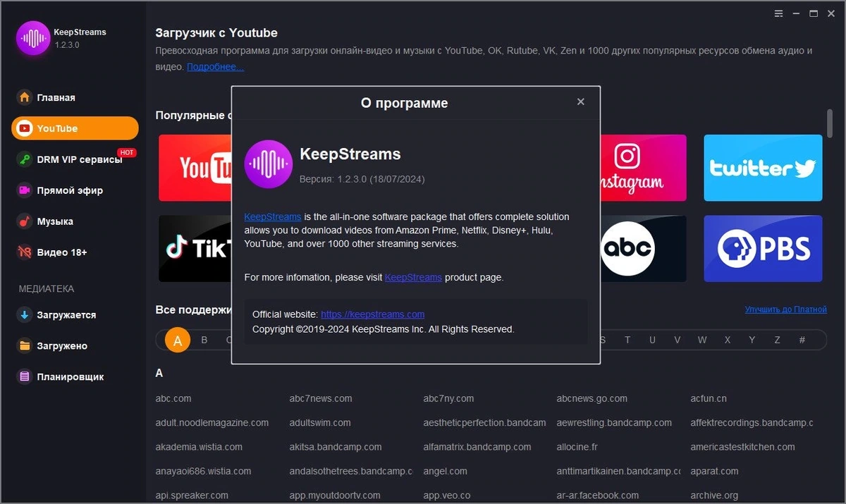Open the YouTube service tile
The height and width of the screenshot is (504, 846).
coord(195,168)
